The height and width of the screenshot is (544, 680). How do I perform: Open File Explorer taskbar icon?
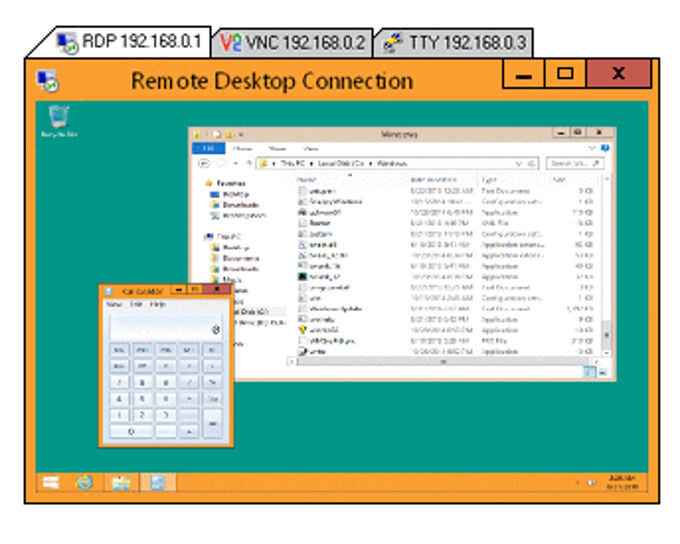pyautogui.click(x=121, y=482)
